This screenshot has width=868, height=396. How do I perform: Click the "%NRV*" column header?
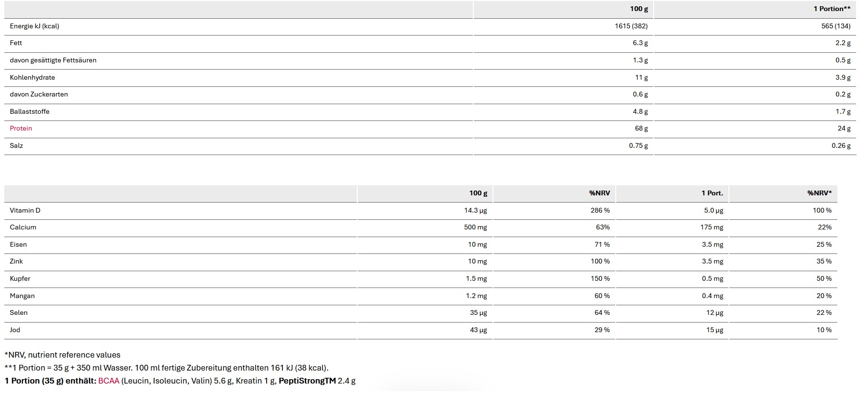pos(819,193)
